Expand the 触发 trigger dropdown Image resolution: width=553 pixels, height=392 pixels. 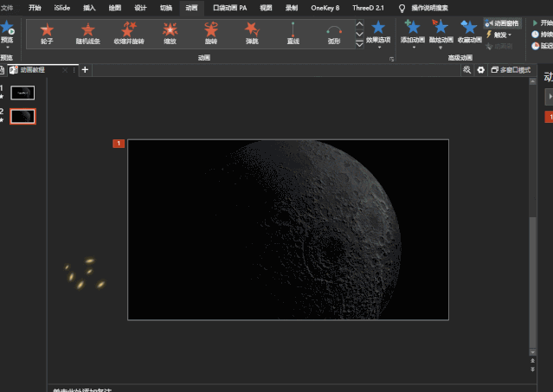click(499, 35)
